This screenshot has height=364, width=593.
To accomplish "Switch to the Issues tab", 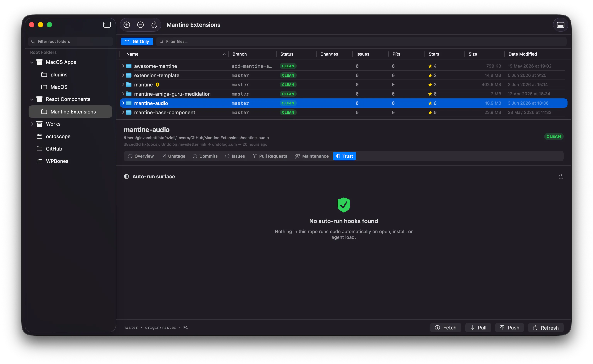I will 235,156.
